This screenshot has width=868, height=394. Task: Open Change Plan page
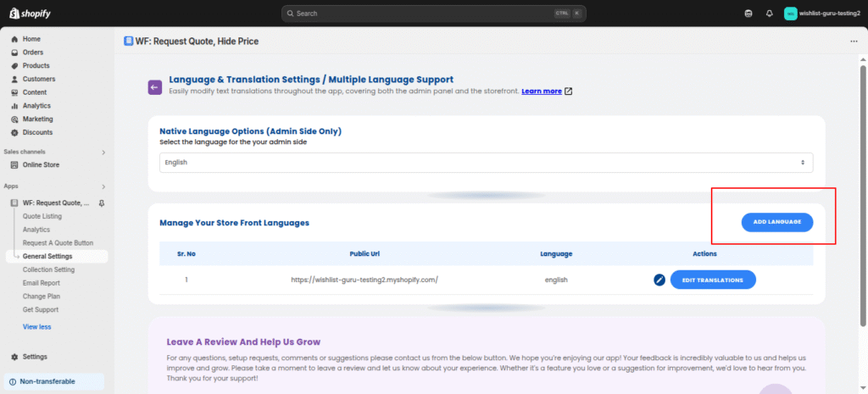coord(41,296)
